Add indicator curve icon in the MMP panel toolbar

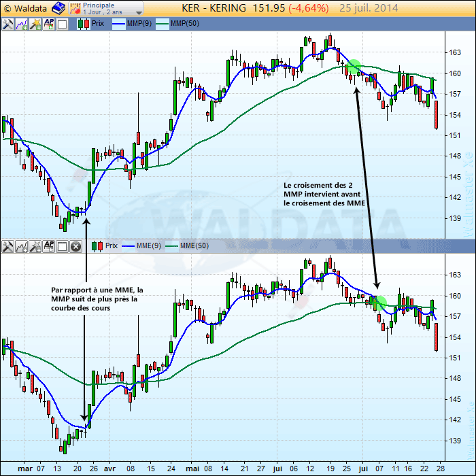[x=21, y=24]
